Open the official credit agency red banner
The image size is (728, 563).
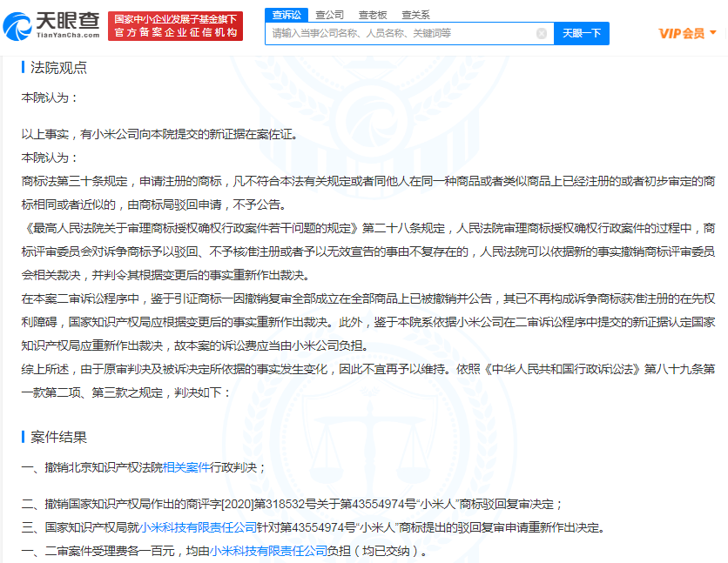point(176,26)
